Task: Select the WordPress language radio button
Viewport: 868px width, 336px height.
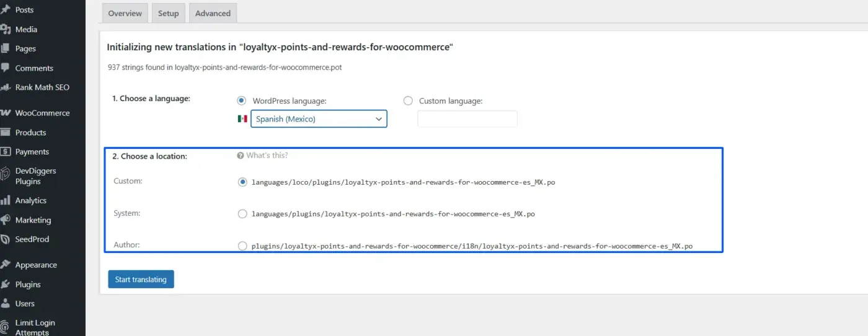Action: (x=241, y=100)
